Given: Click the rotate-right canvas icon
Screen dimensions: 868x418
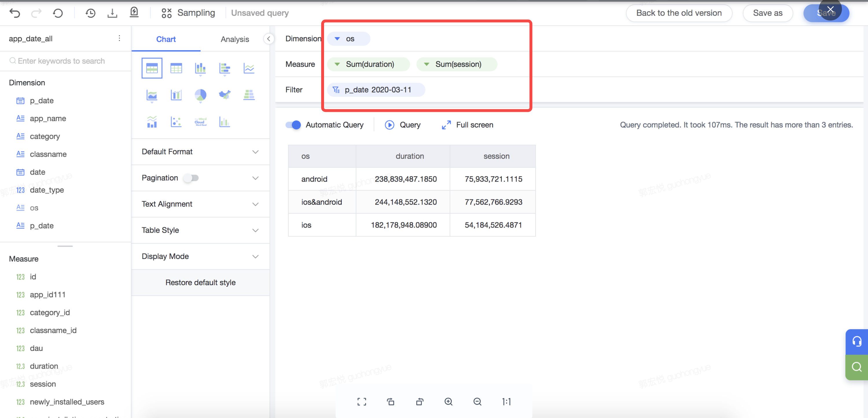Looking at the screenshot, I should click(420, 402).
